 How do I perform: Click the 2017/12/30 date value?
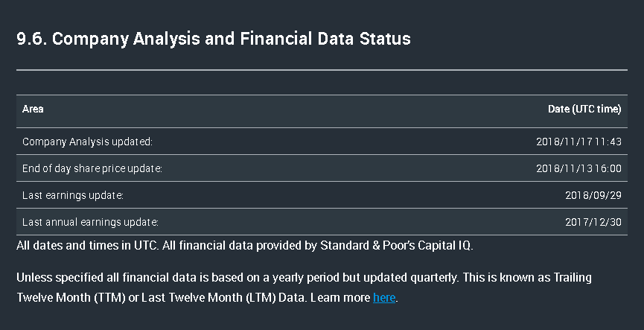click(593, 222)
